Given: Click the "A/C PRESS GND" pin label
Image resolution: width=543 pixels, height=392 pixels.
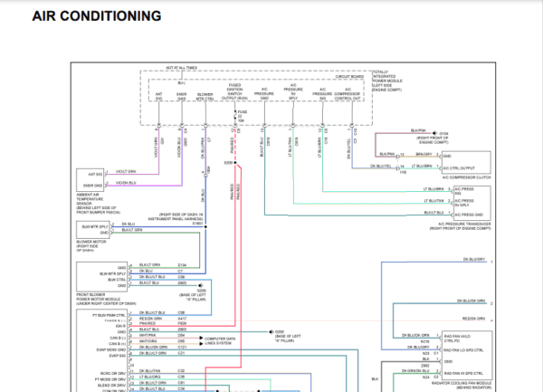Looking at the screenshot, I should 469,215.
